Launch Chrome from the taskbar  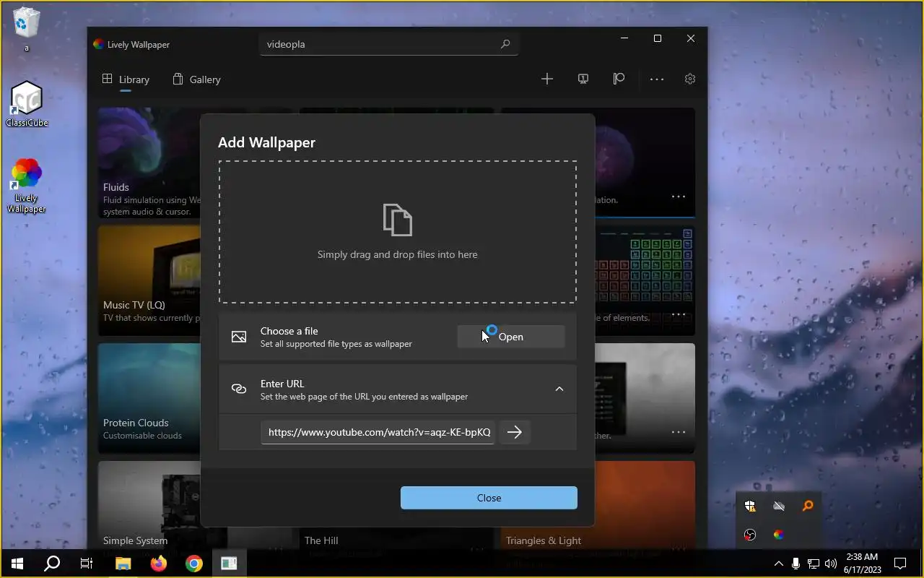(x=193, y=564)
